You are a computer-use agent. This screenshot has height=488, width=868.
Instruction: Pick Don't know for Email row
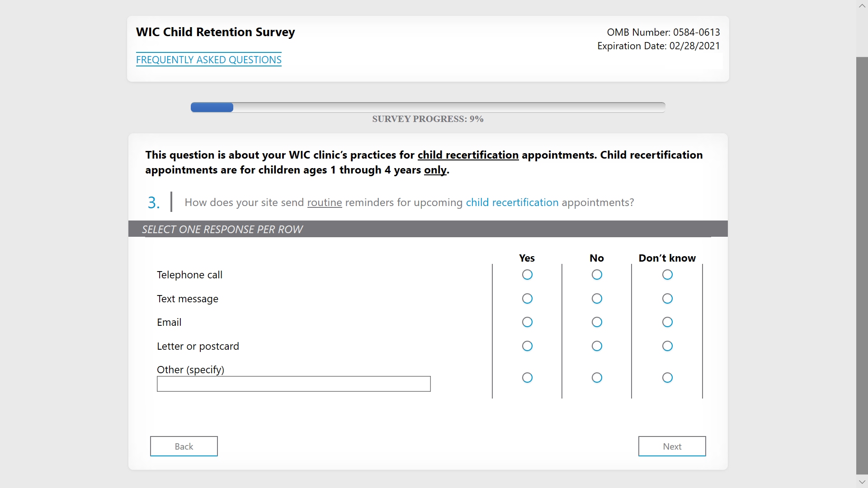(667, 322)
